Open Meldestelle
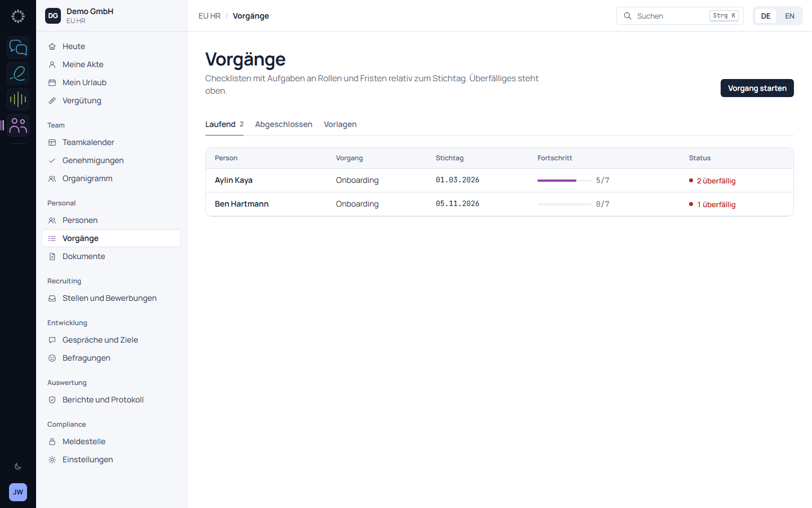 [x=111, y=441]
